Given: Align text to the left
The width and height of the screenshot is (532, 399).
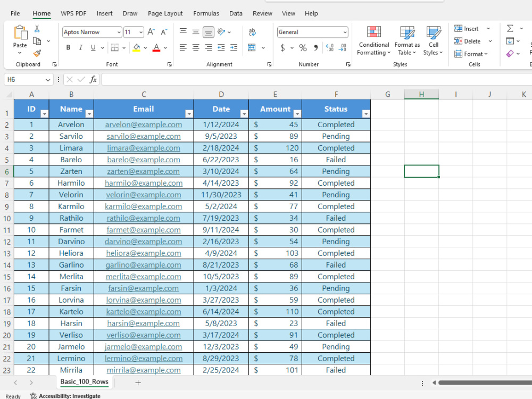Looking at the screenshot, I should click(183, 47).
